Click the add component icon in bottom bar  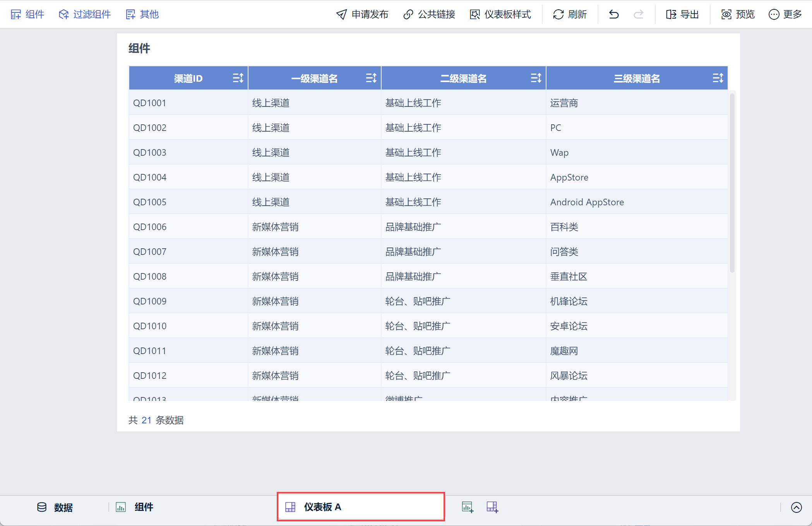point(467,507)
